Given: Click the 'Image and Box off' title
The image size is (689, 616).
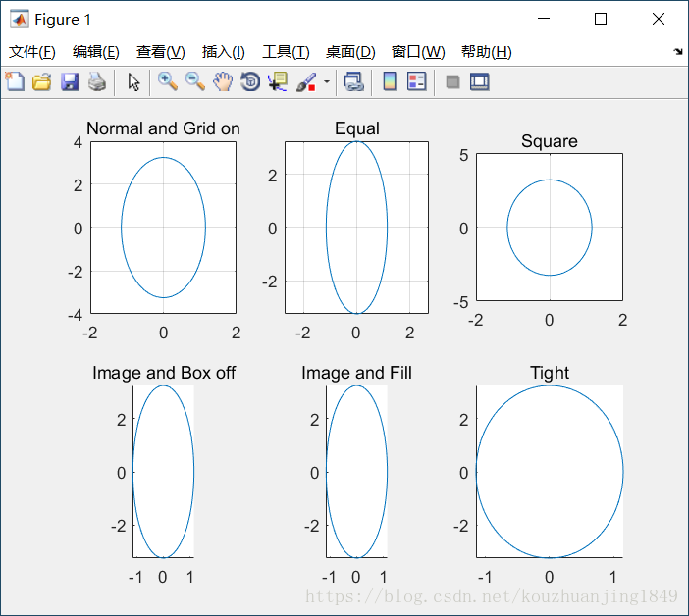Looking at the screenshot, I should click(x=164, y=373).
